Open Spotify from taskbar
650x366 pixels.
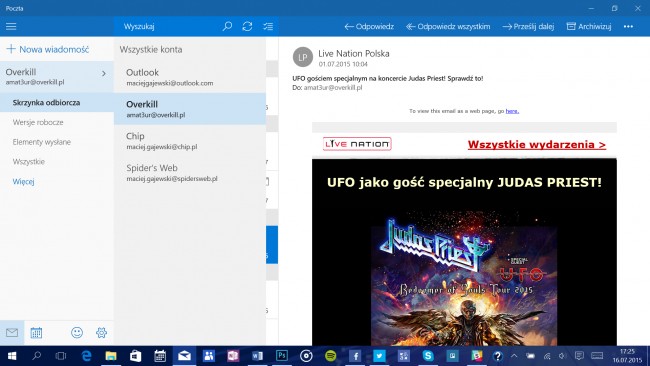[x=330, y=356]
